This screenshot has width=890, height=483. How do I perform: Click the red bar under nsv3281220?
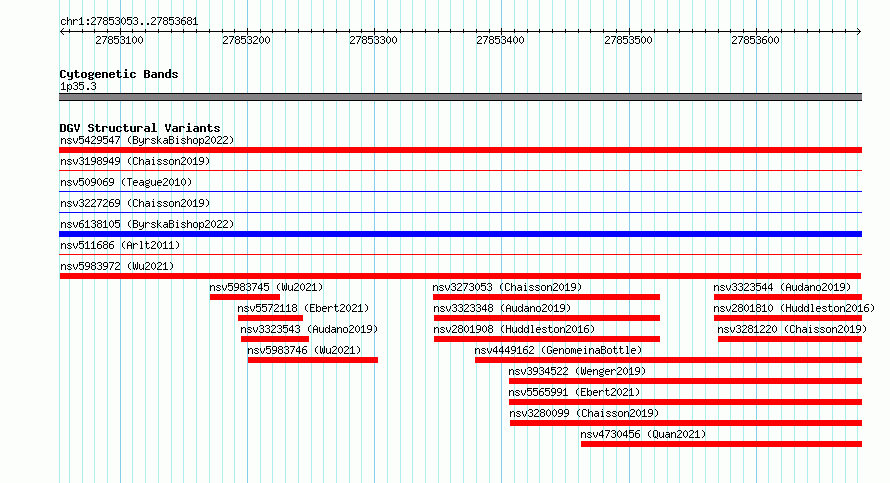[790, 339]
